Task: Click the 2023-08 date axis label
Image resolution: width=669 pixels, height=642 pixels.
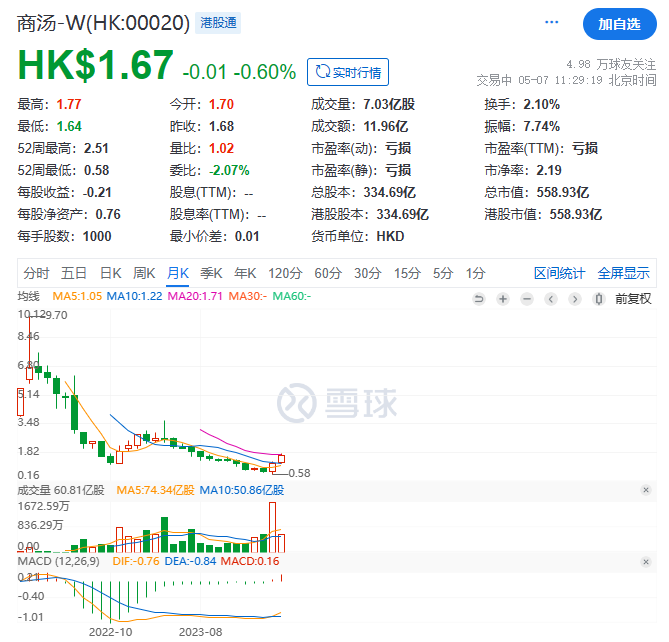Action: point(201,632)
